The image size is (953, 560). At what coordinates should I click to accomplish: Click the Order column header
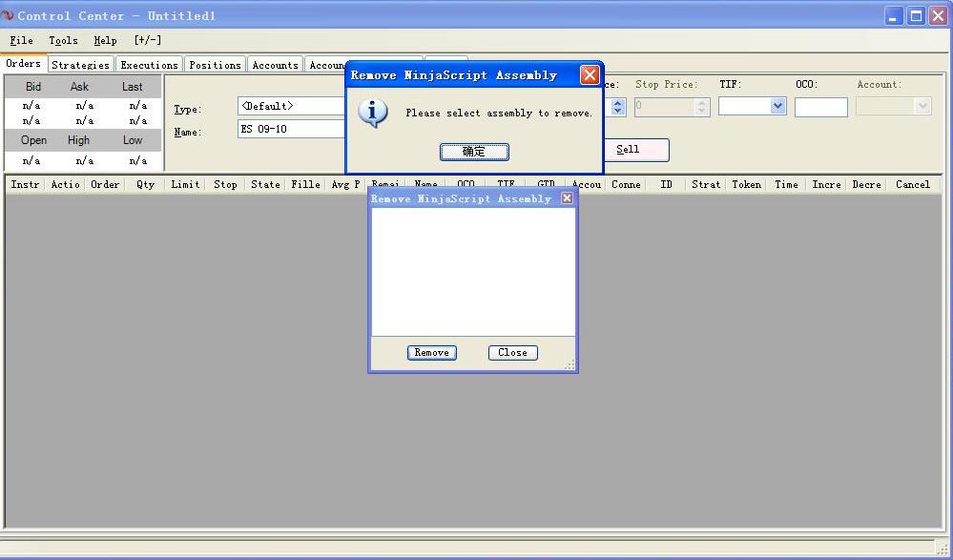(x=105, y=184)
